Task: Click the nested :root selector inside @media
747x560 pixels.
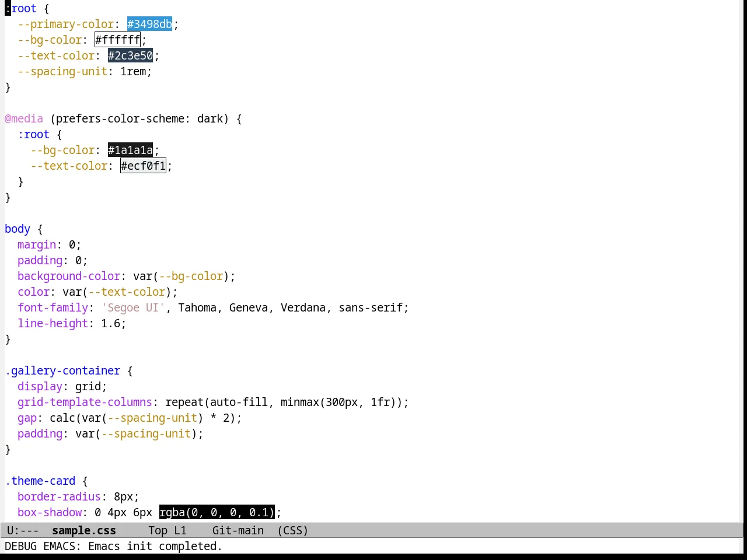Action: click(34, 134)
